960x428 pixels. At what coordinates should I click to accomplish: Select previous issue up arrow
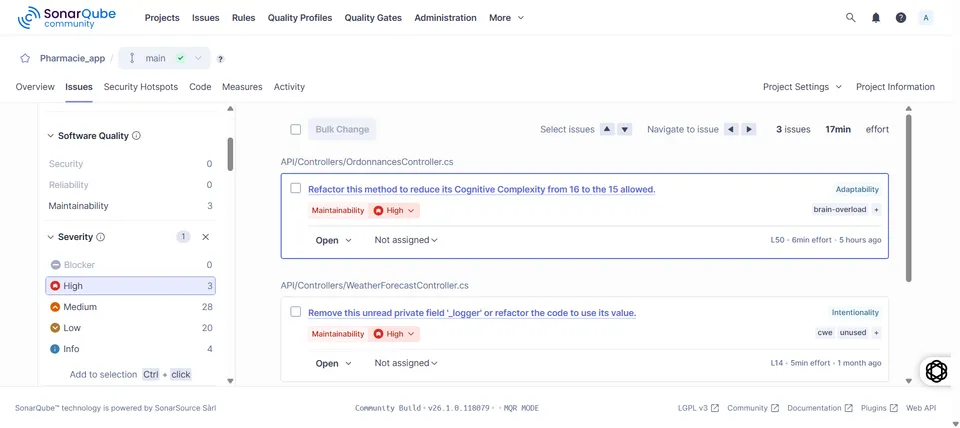click(607, 129)
